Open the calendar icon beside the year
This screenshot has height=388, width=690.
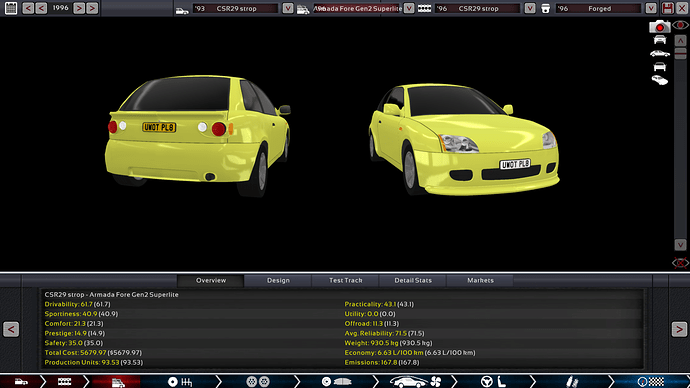(x=11, y=8)
